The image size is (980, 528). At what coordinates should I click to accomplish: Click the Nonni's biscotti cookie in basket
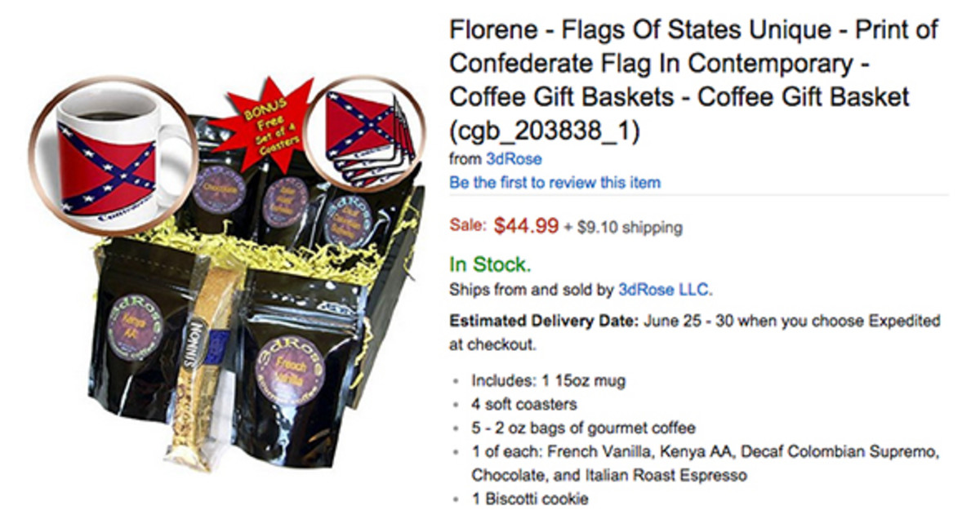click(201, 351)
